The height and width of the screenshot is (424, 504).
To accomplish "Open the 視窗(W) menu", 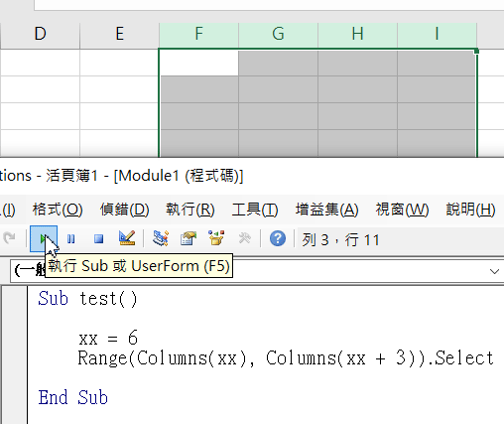I will tap(402, 210).
